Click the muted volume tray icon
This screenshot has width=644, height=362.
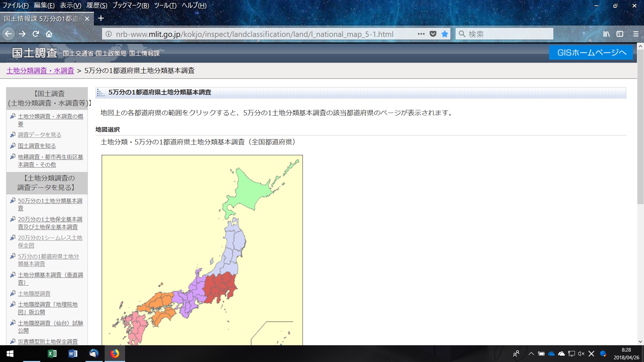coord(581,354)
